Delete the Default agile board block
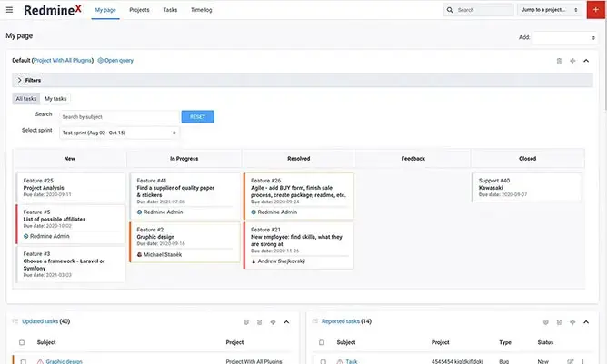Screen dimensions: 607x364 coord(559,61)
